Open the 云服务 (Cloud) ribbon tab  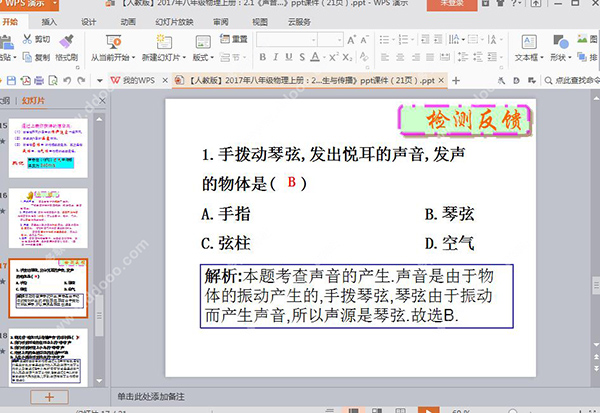(x=299, y=22)
